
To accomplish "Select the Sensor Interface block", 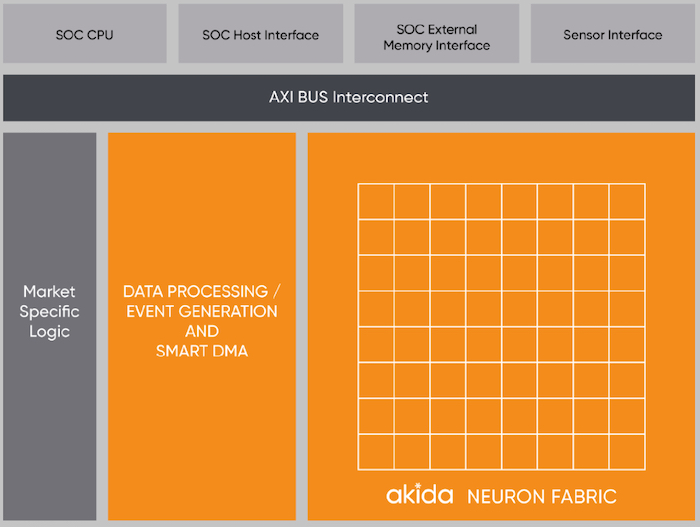I will click(x=612, y=33).
